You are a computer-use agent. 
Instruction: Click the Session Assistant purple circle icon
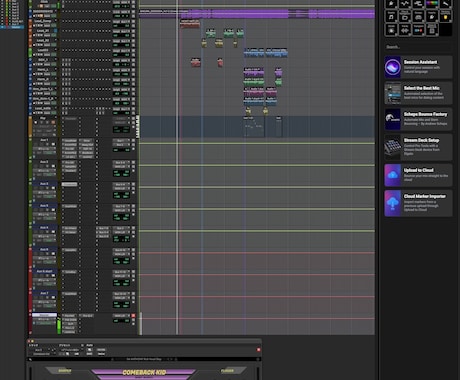[393, 67]
